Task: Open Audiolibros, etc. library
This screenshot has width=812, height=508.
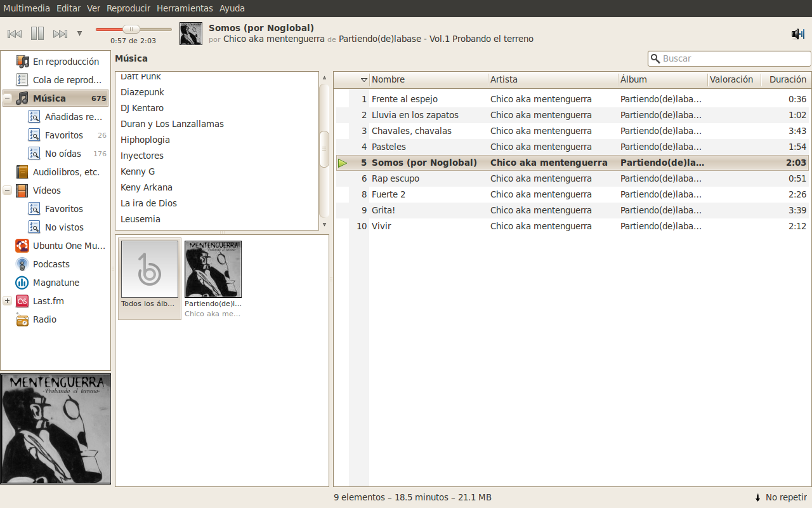Action: 66,172
